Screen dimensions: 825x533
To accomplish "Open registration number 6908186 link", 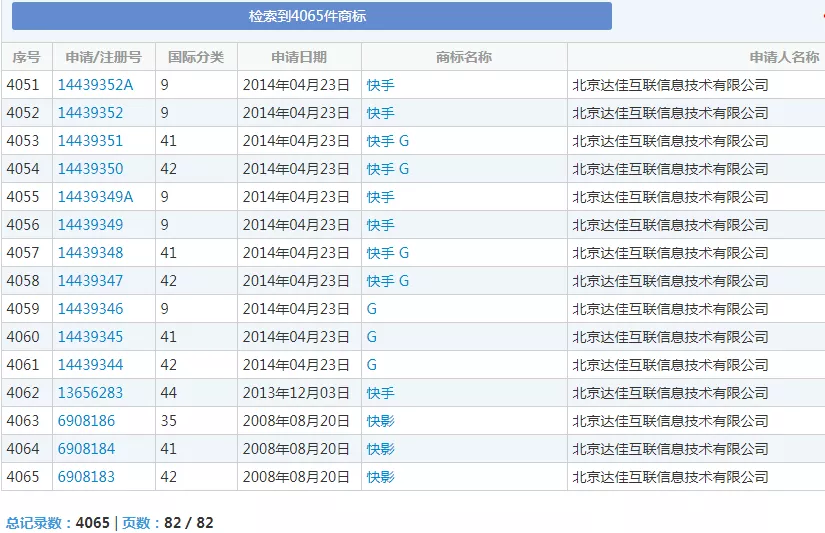I will click(86, 420).
